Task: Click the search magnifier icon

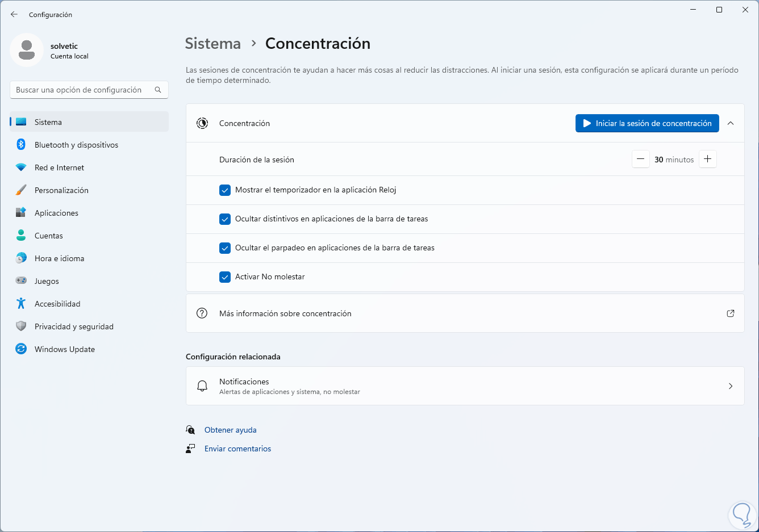Action: 158,90
